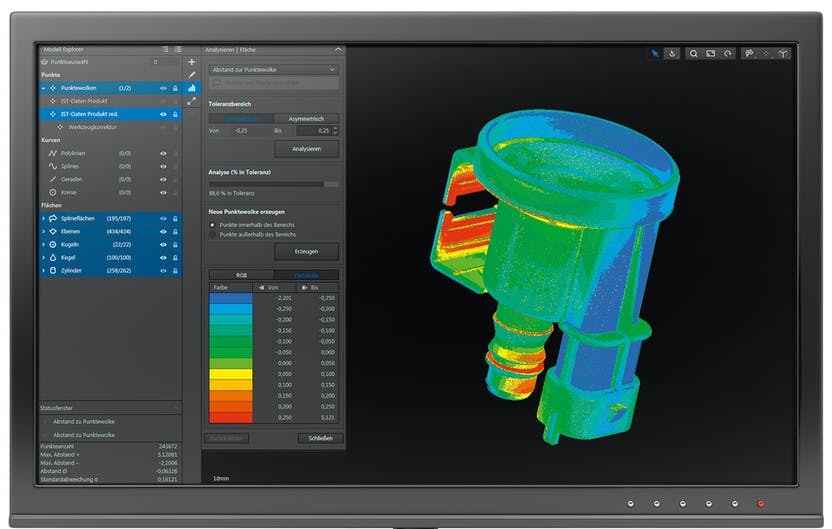The width and height of the screenshot is (832, 529).
Task: Click the plus add tool icon
Action: tap(192, 62)
